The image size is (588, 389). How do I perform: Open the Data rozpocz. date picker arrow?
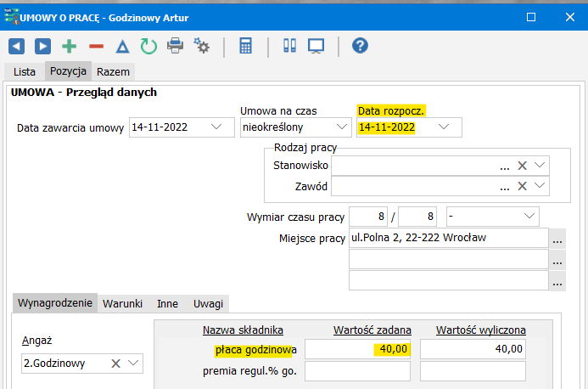tap(444, 127)
